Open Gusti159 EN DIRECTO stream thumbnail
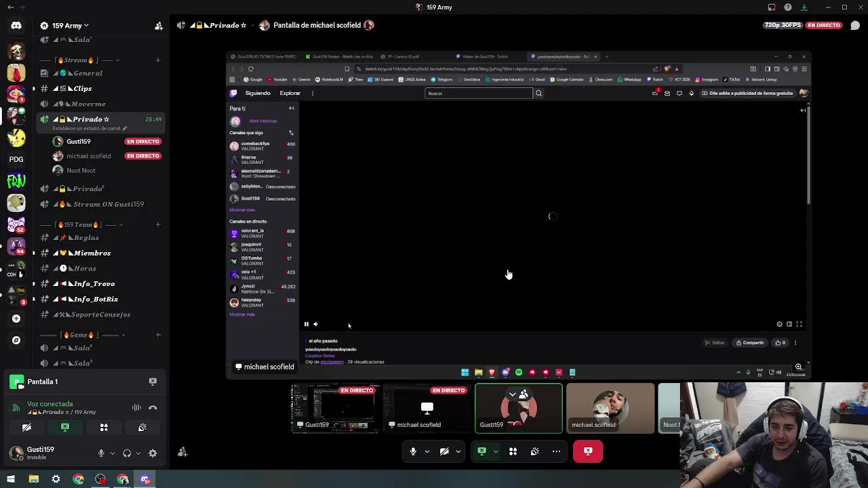Image resolution: width=868 pixels, height=488 pixels. point(335,408)
